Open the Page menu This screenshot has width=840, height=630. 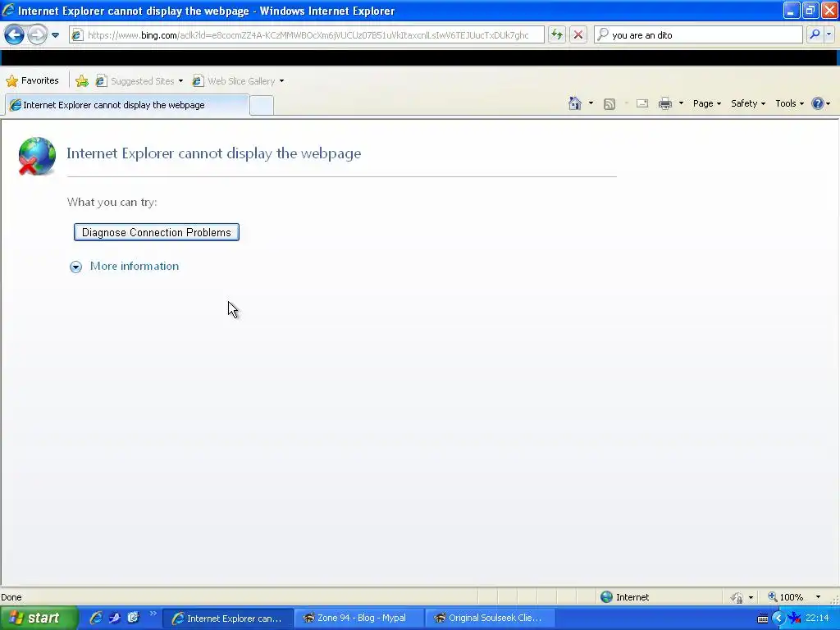(706, 103)
